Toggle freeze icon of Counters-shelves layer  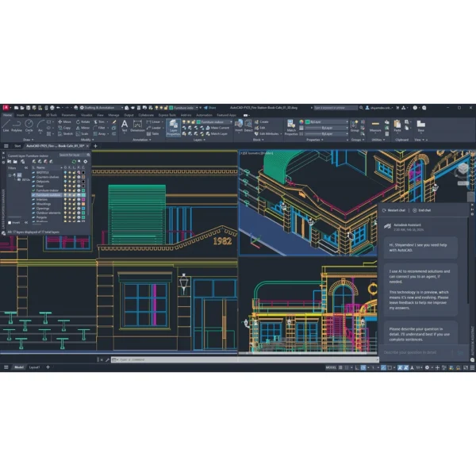coord(70,177)
